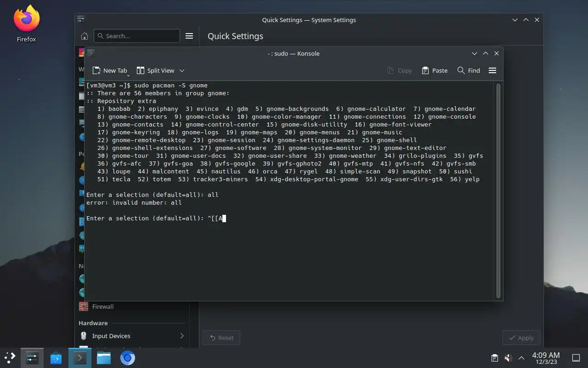The image size is (588, 368).
Task: Open Find in Konsole toolbar
Action: pos(469,70)
